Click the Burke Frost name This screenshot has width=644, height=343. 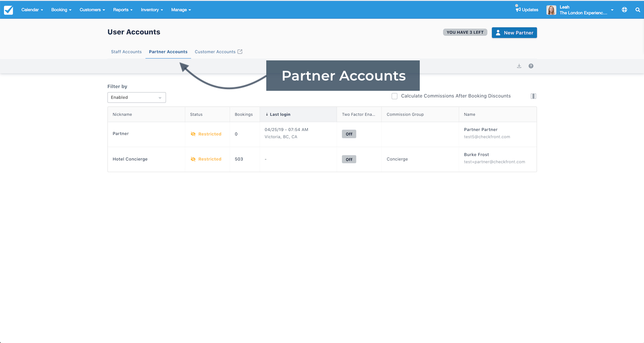tap(477, 155)
